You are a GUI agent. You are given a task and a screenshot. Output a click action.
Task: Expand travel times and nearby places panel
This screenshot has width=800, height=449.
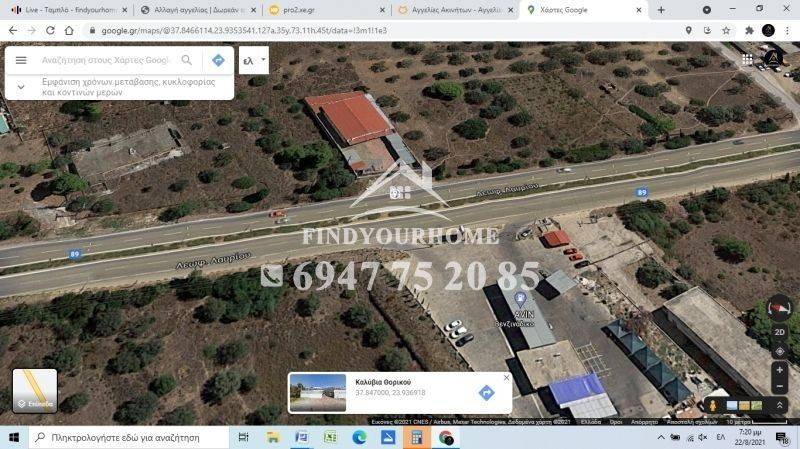tap(21, 86)
